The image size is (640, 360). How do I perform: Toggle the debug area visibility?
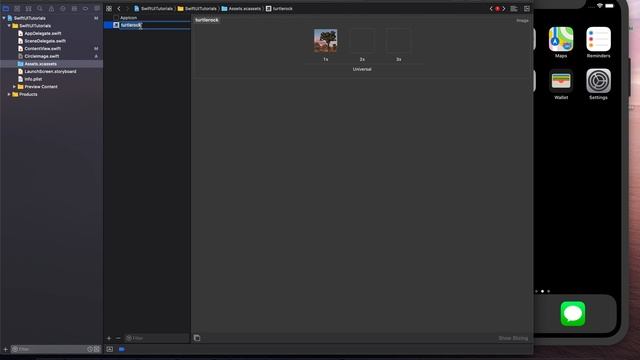pyautogui.click(x=109, y=349)
